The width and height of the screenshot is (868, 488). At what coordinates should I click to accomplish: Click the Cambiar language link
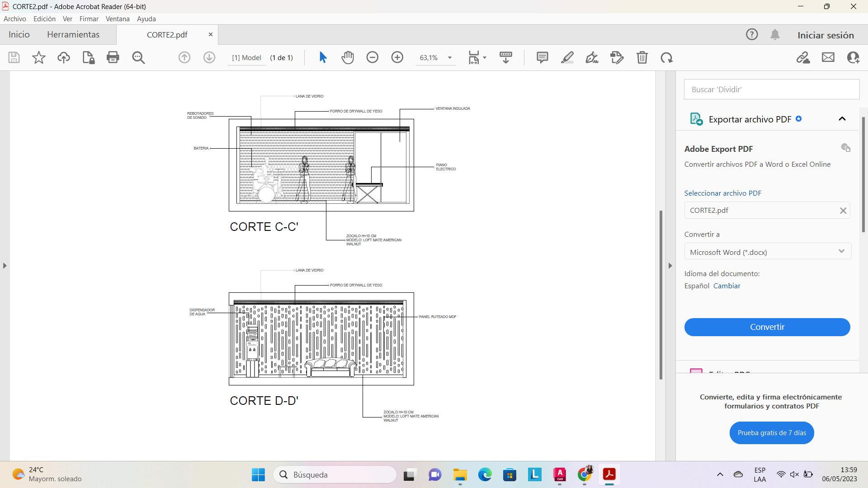[726, 286]
